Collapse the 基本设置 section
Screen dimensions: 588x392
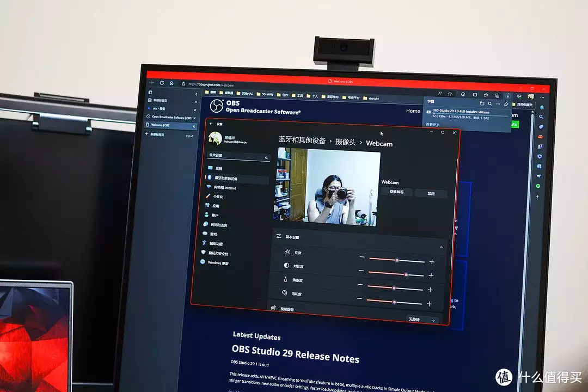click(x=441, y=247)
